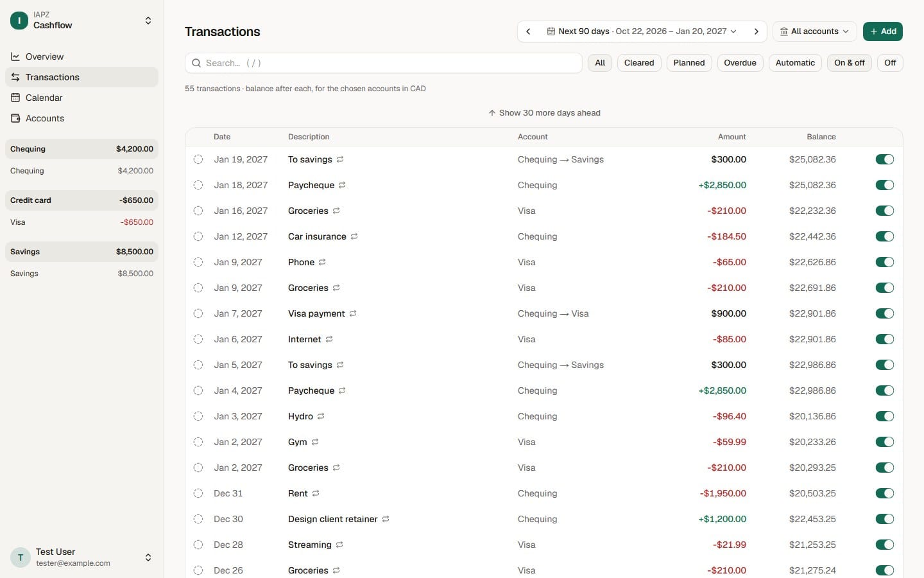Select Transactions in the sidebar
The width and height of the screenshot is (924, 578).
tap(81, 77)
